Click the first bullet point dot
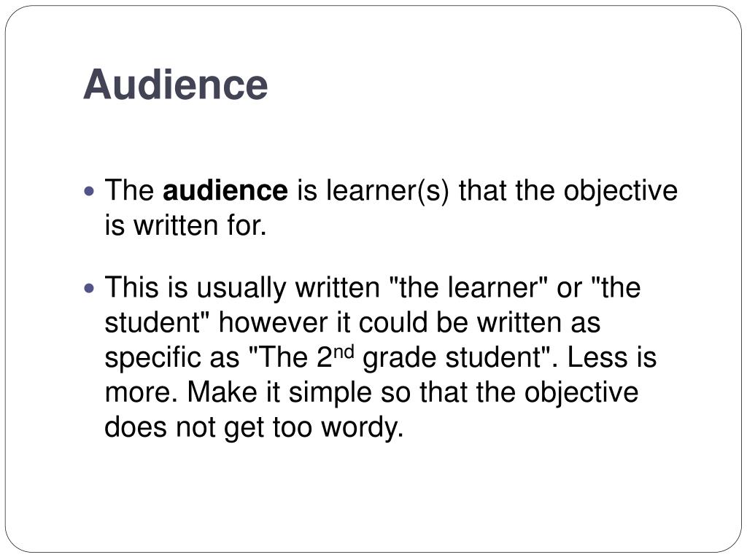Screen dimensions: 747x560 89,192
